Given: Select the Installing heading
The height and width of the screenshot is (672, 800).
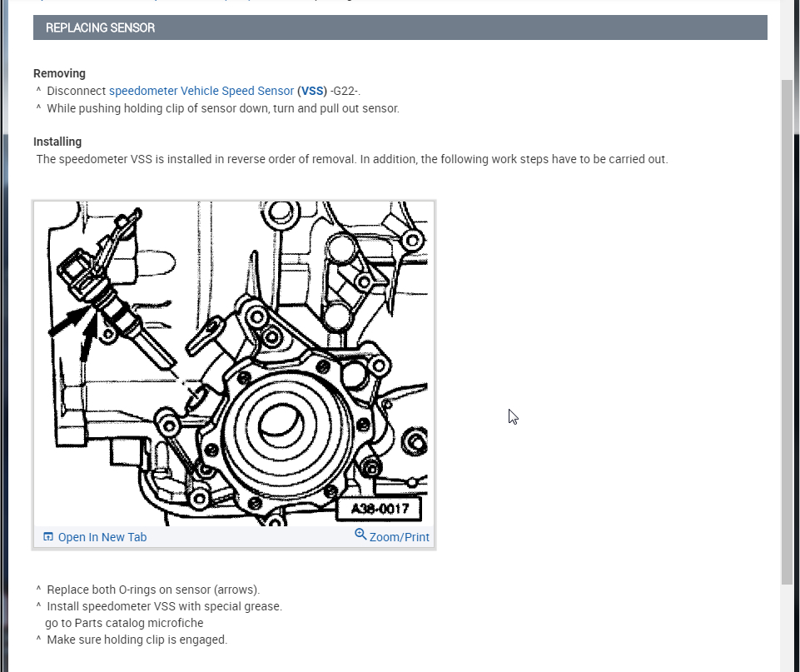Looking at the screenshot, I should [x=57, y=142].
